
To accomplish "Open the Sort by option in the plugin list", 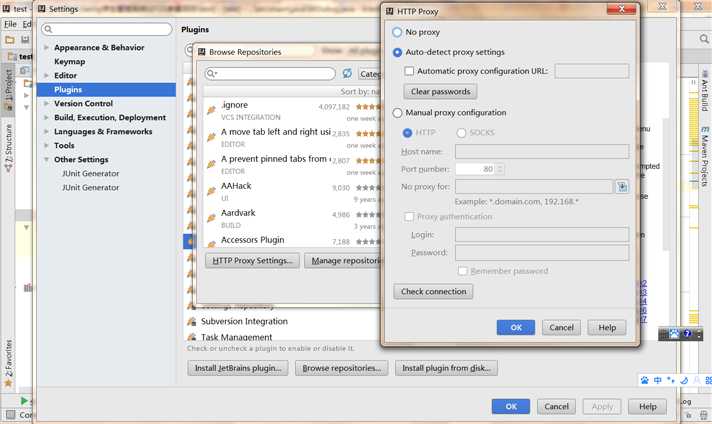I will pos(361,92).
